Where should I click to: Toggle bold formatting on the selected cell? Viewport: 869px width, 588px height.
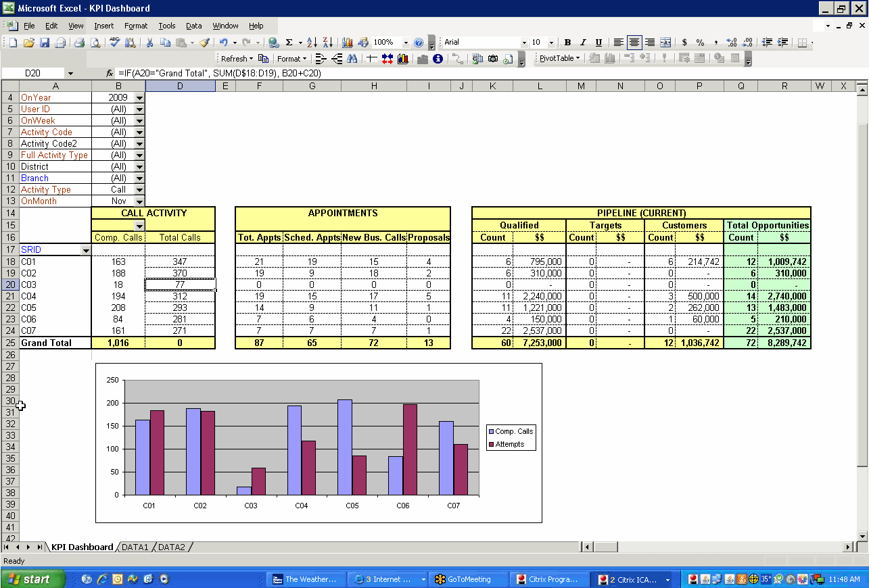click(x=568, y=42)
